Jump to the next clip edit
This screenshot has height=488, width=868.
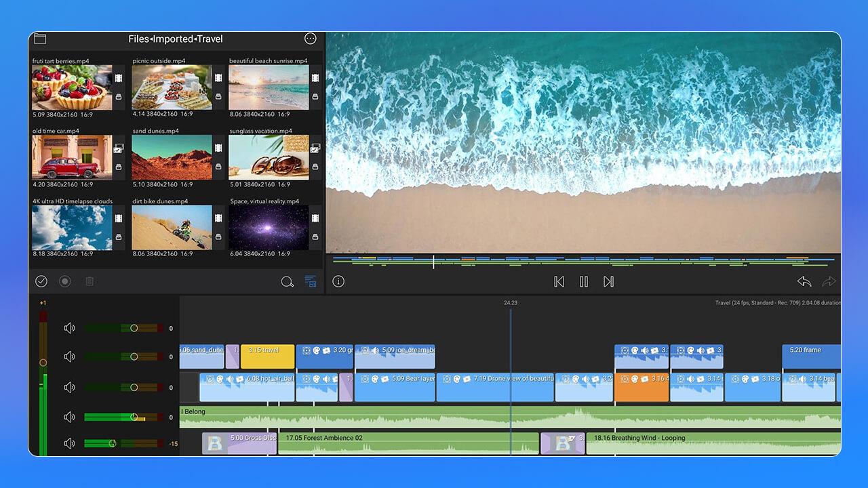(x=608, y=281)
